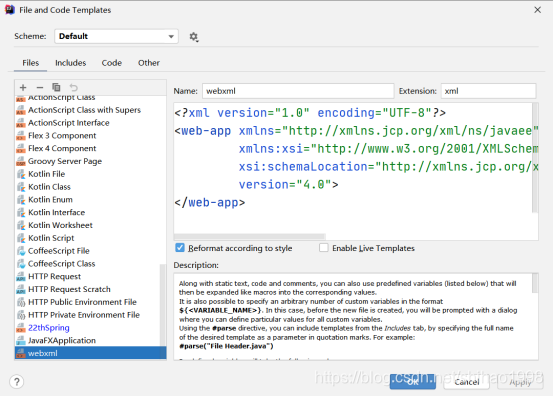Click the plus icon to create template
This screenshot has height=396, width=553.
pos(23,87)
